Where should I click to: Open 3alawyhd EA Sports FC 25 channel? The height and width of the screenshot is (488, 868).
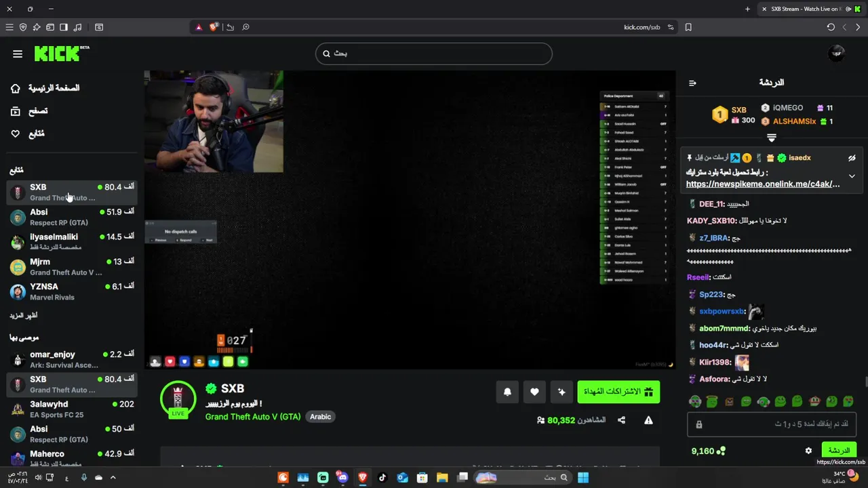pos(72,409)
